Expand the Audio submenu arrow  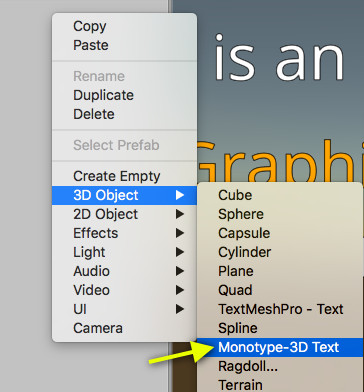pyautogui.click(x=180, y=271)
